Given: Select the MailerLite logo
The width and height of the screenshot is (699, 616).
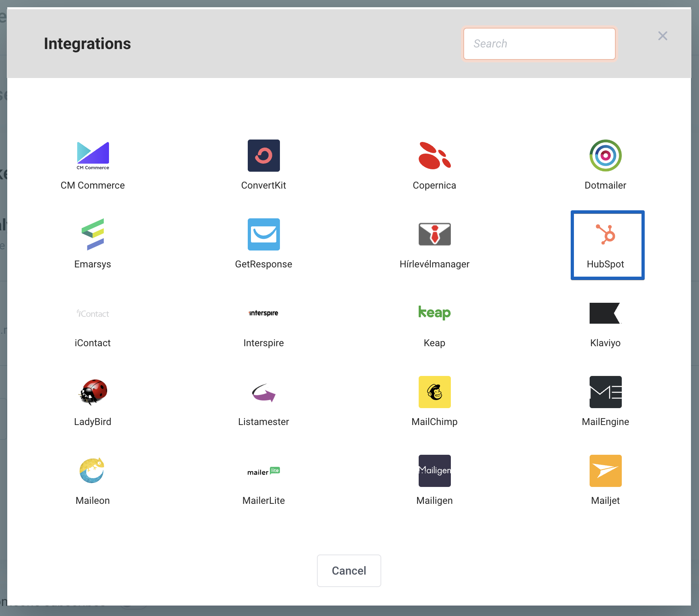Looking at the screenshot, I should coord(264,471).
